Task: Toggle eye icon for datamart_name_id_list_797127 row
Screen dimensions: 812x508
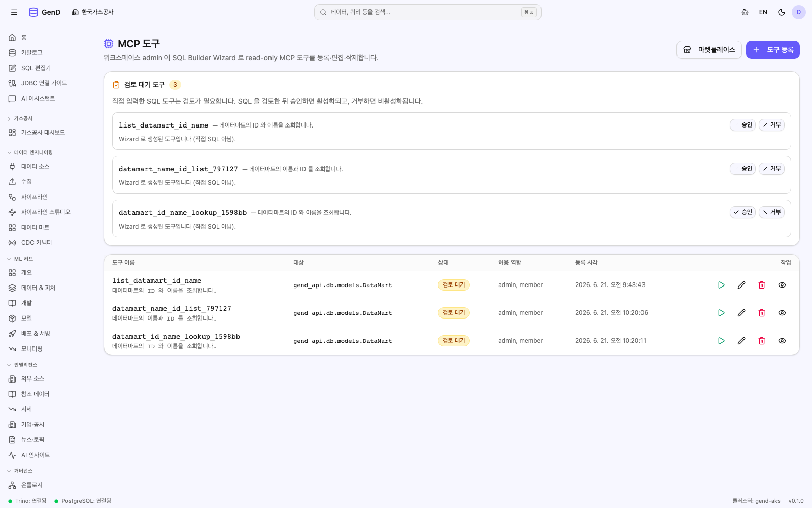Action: click(x=782, y=313)
